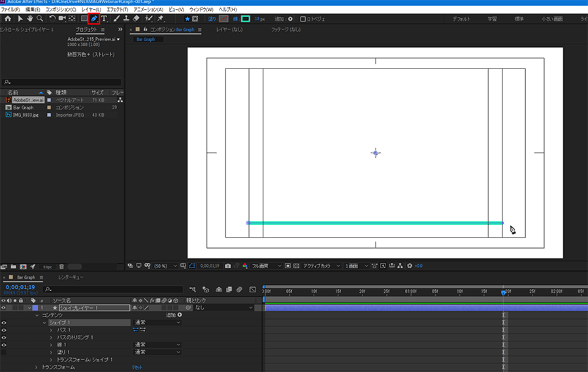The image size is (588, 372).
Task: Select the Brush tool
Action: pos(116,19)
